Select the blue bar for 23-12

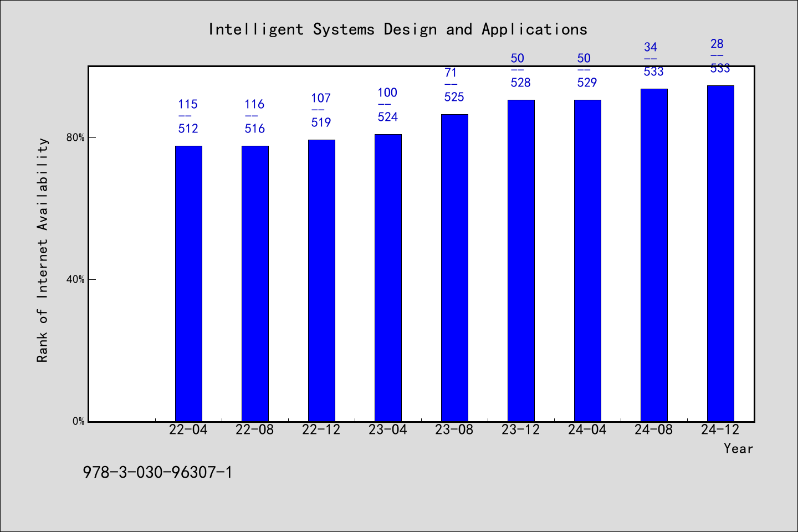pos(521,260)
